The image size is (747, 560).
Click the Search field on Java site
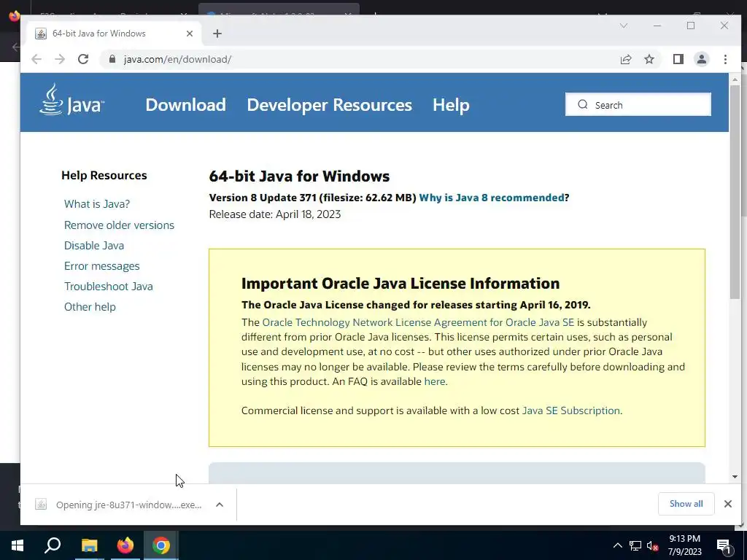[638, 104]
